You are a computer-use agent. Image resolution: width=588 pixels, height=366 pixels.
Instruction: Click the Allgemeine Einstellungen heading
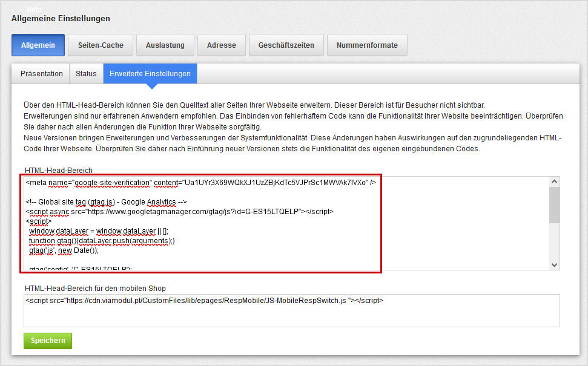click(x=61, y=18)
